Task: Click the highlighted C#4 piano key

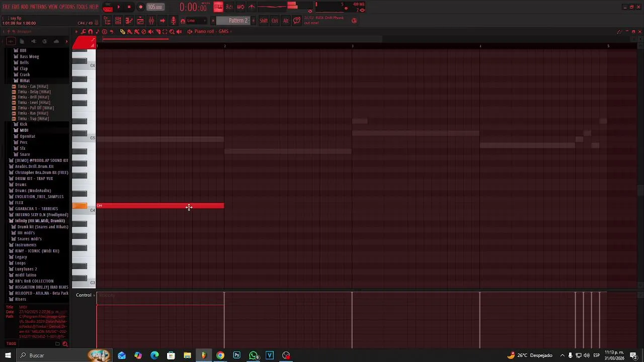Action: coord(79,206)
